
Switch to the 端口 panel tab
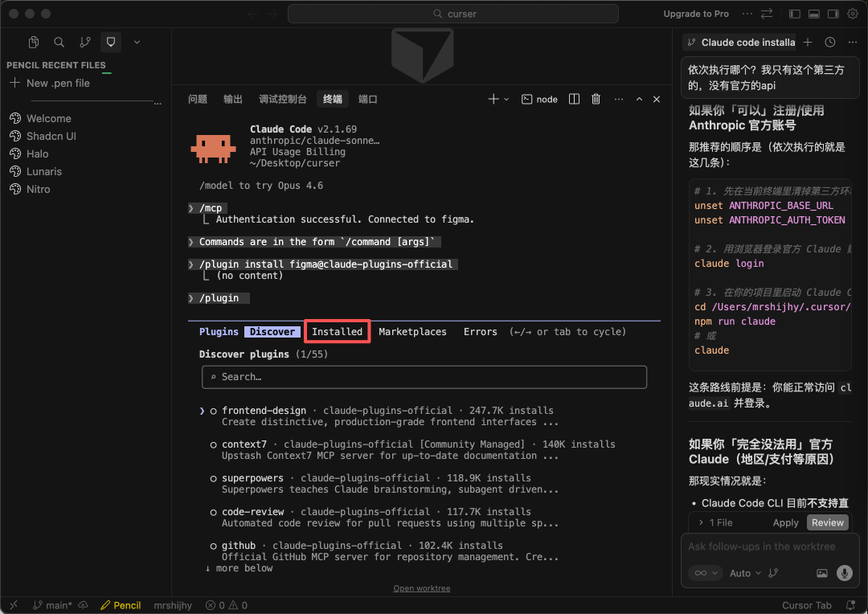[x=368, y=99]
